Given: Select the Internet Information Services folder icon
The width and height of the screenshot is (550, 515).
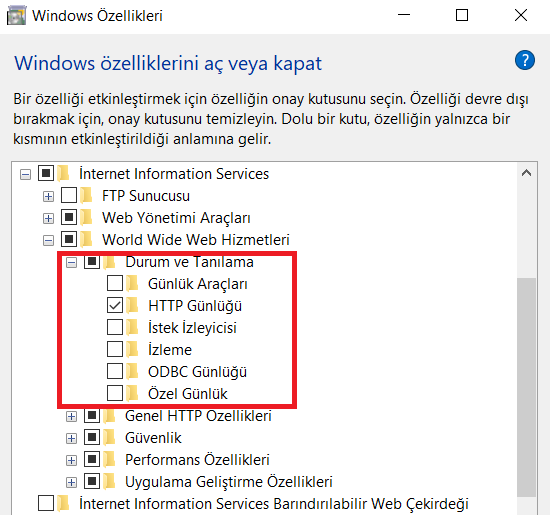Looking at the screenshot, I should 63,174.
